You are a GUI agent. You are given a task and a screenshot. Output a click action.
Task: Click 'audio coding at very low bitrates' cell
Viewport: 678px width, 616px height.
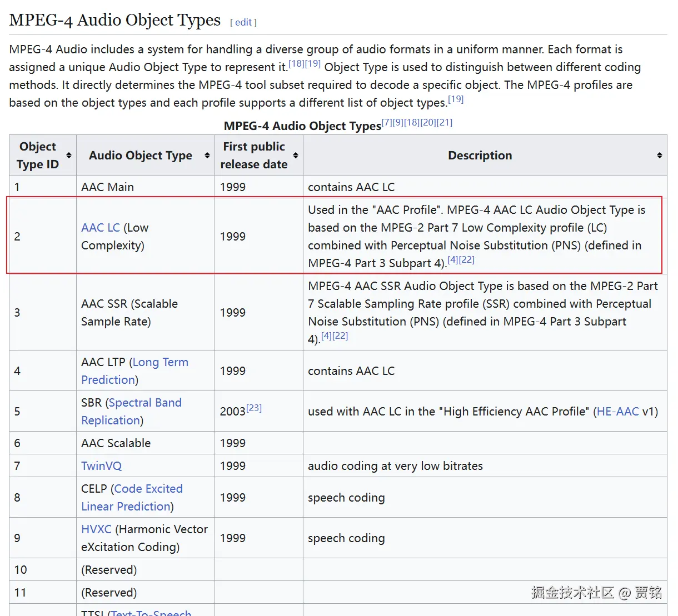click(485, 466)
